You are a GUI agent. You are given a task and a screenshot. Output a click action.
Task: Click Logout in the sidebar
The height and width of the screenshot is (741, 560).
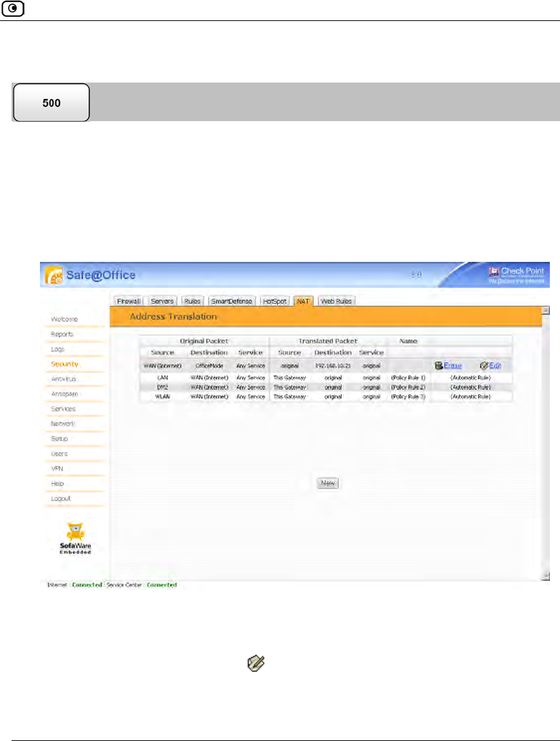tap(60, 499)
